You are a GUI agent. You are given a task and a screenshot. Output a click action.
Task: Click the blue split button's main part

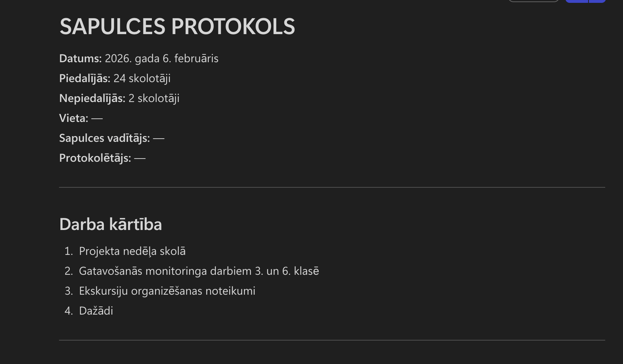pos(577,1)
